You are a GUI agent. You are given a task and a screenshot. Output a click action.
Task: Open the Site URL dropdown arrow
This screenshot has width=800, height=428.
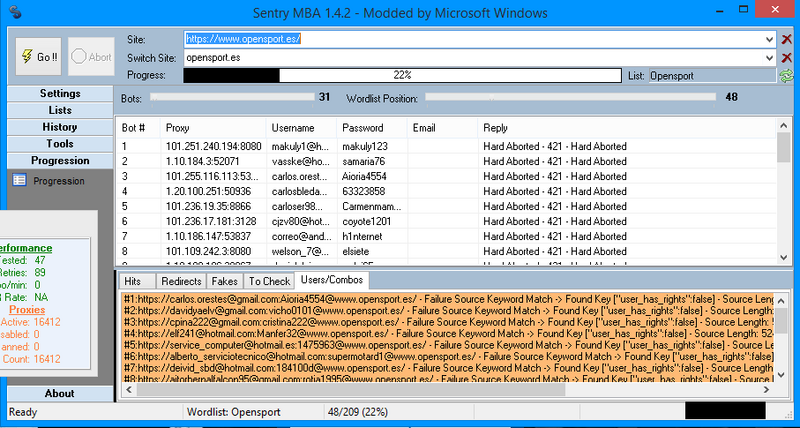pyautogui.click(x=769, y=39)
